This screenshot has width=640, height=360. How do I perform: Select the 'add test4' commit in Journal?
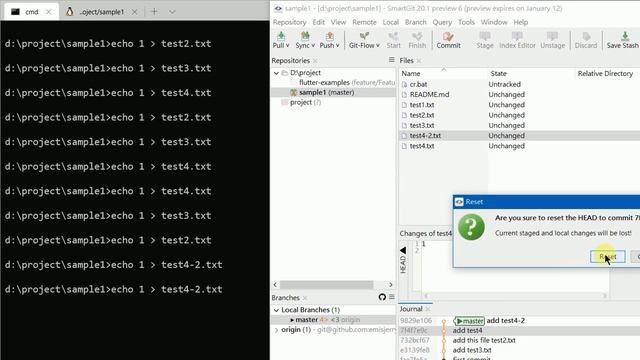tap(519, 330)
